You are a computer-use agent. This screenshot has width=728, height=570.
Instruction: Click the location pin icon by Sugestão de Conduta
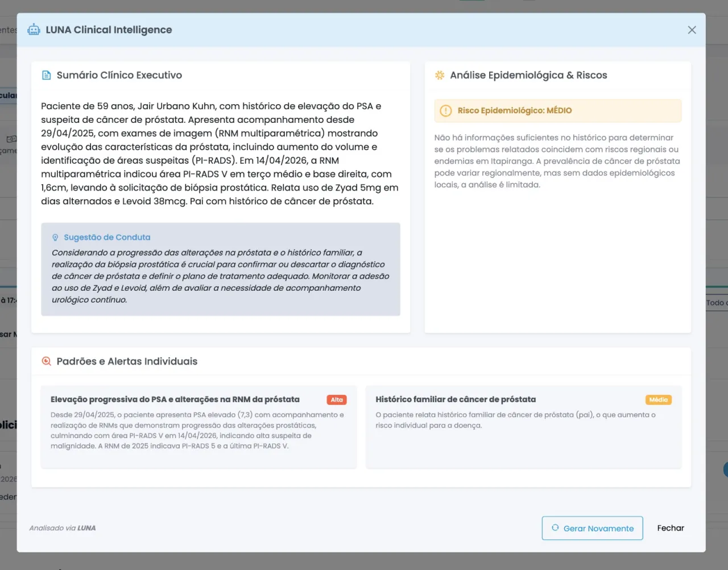click(x=55, y=237)
